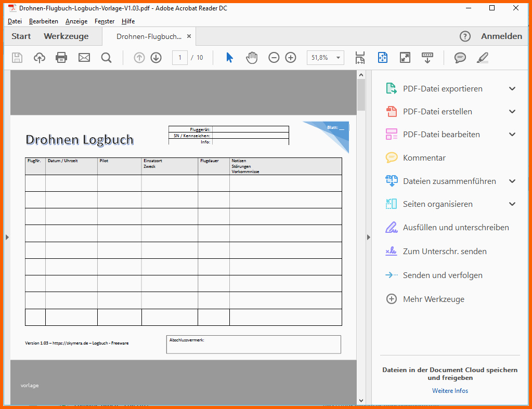This screenshot has height=409, width=532.
Task: Collapse the right tools pane arrow
Action: [x=369, y=237]
